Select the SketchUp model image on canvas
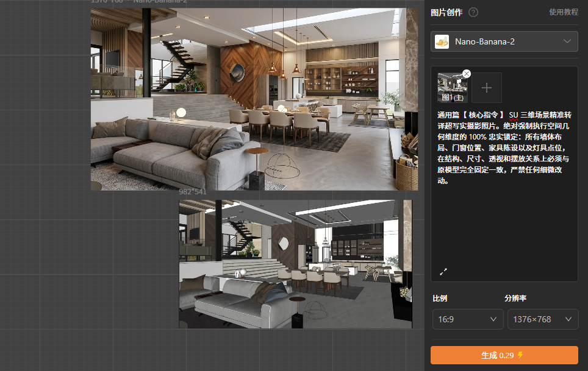Screen dimensions: 588x371 coord(295,264)
